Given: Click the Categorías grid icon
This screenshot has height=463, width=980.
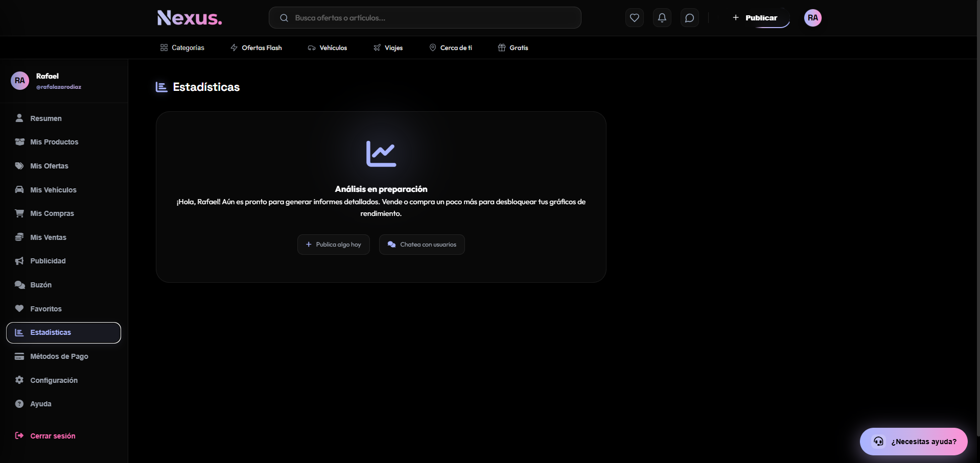Looking at the screenshot, I should tap(164, 47).
